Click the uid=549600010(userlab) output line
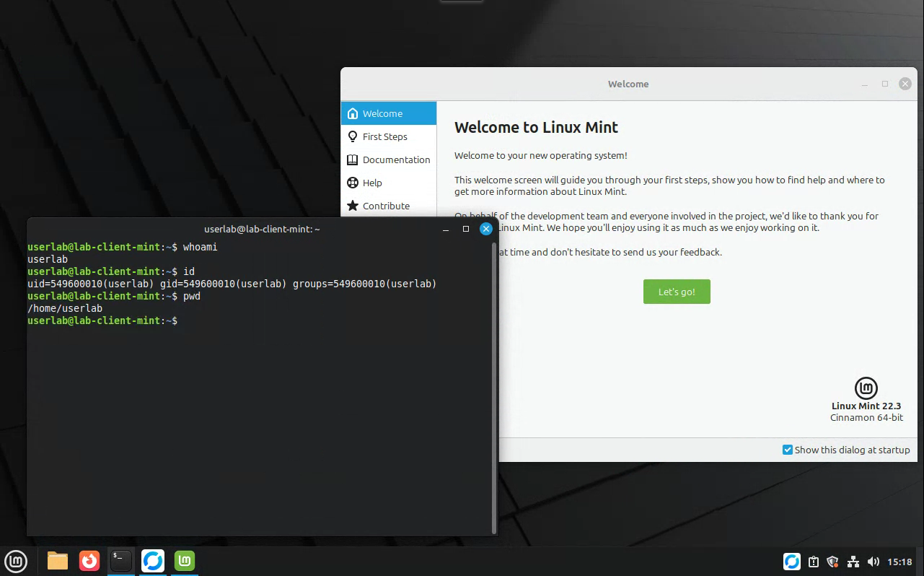 (x=232, y=284)
